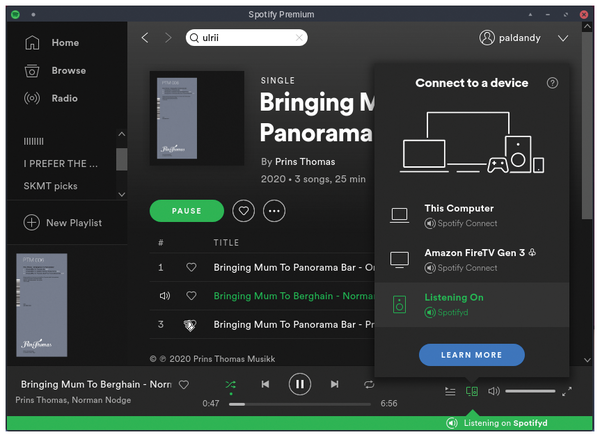The width and height of the screenshot is (600, 437).
Task: Toggle the devices available icon
Action: point(472,391)
